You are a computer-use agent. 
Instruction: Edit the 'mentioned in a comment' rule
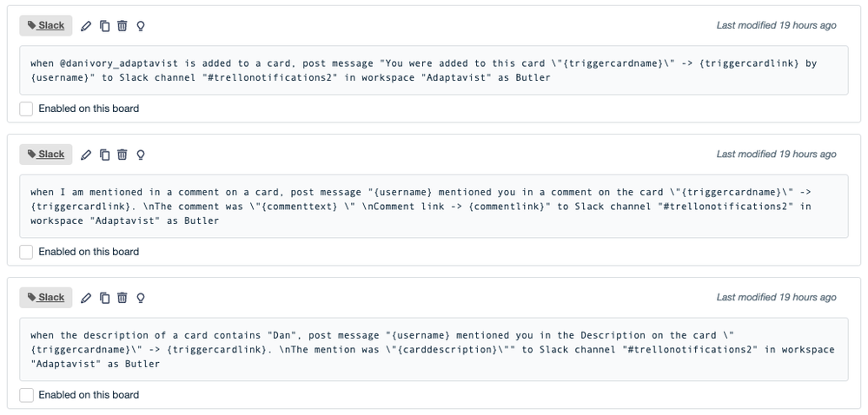pyautogui.click(x=86, y=155)
